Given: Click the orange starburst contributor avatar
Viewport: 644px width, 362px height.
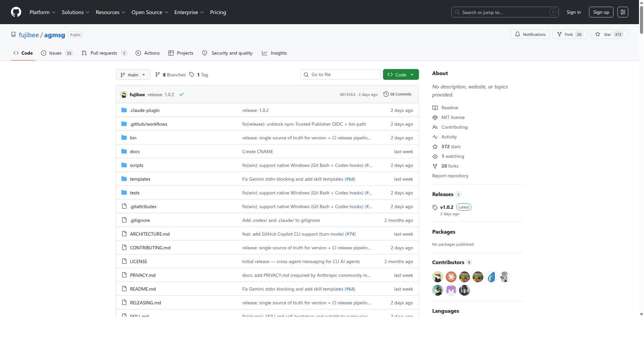Looking at the screenshot, I should pos(451,277).
